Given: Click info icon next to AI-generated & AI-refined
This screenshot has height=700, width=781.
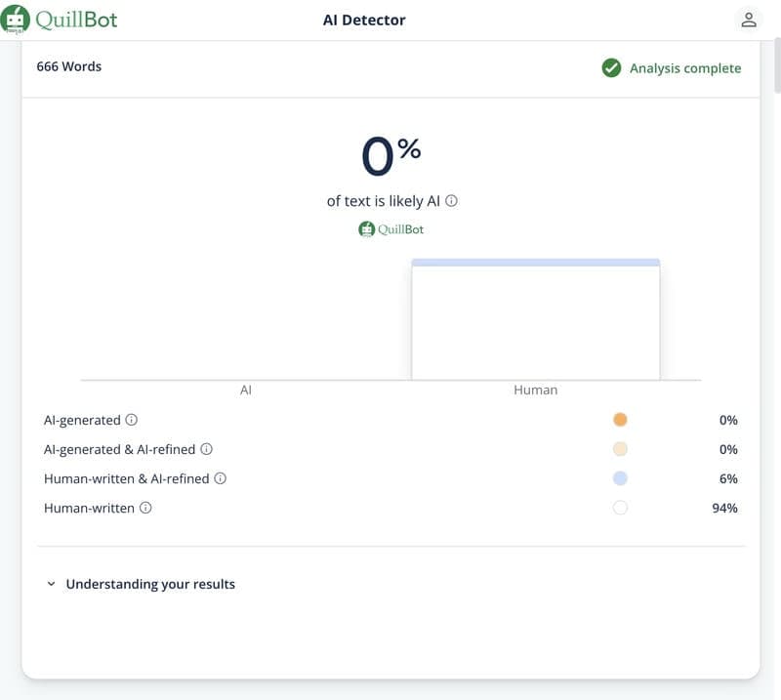Looking at the screenshot, I should pyautogui.click(x=206, y=449).
